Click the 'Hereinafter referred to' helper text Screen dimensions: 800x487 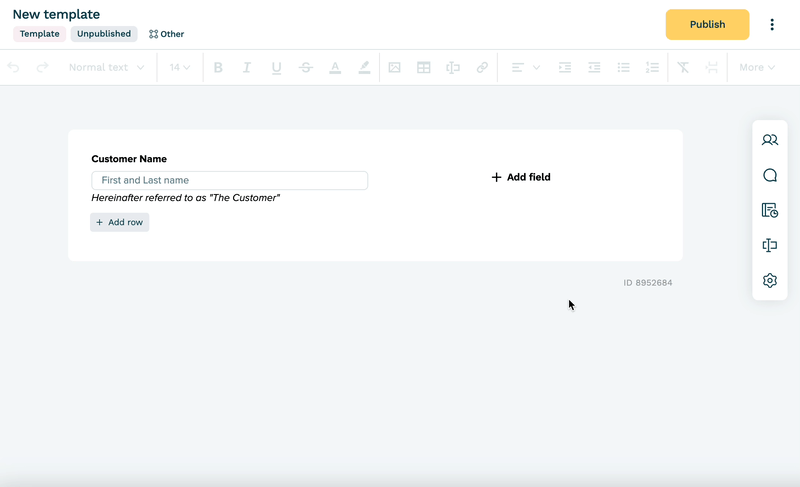186,198
